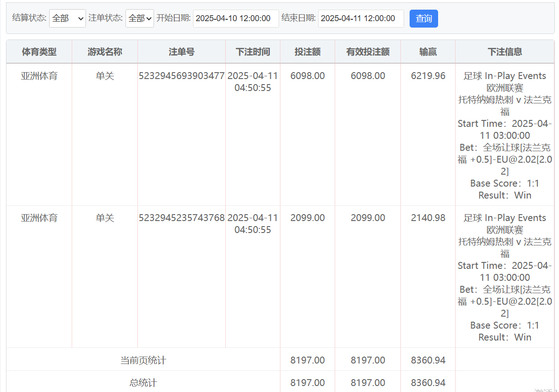559x392 pixels.
Task: Click the 投注额 column header
Action: click(308, 52)
